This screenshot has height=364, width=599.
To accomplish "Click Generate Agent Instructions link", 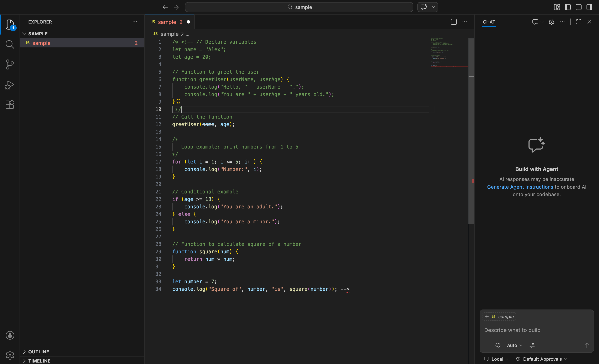I will 520,187.
